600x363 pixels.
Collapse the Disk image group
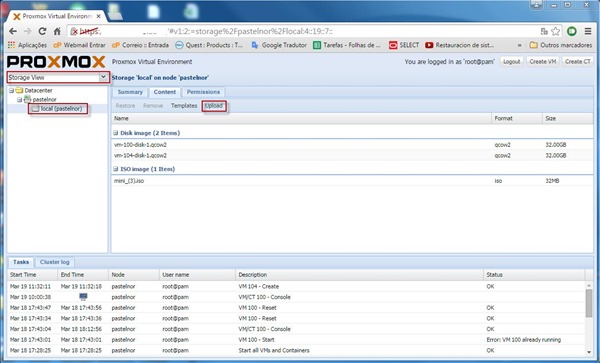[x=116, y=133]
